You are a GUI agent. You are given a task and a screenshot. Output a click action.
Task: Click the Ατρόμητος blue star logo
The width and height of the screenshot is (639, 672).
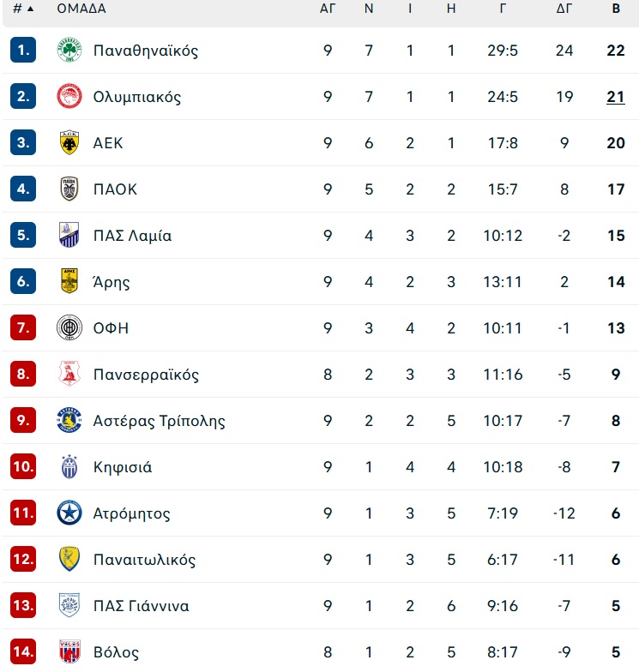click(69, 513)
